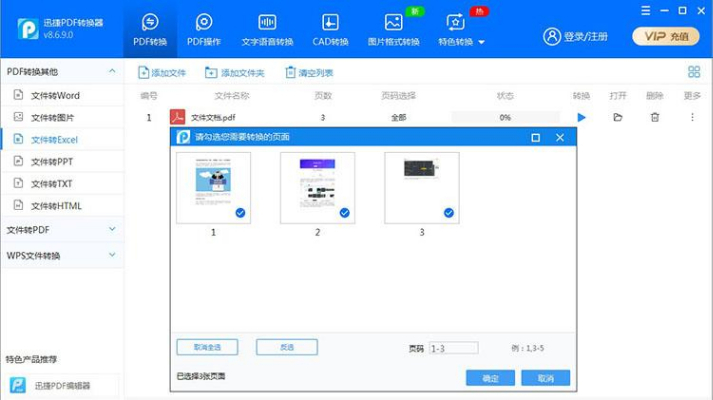713x400 pixels.
Task: Expand the WPS文件转换 section
Action: 61,255
